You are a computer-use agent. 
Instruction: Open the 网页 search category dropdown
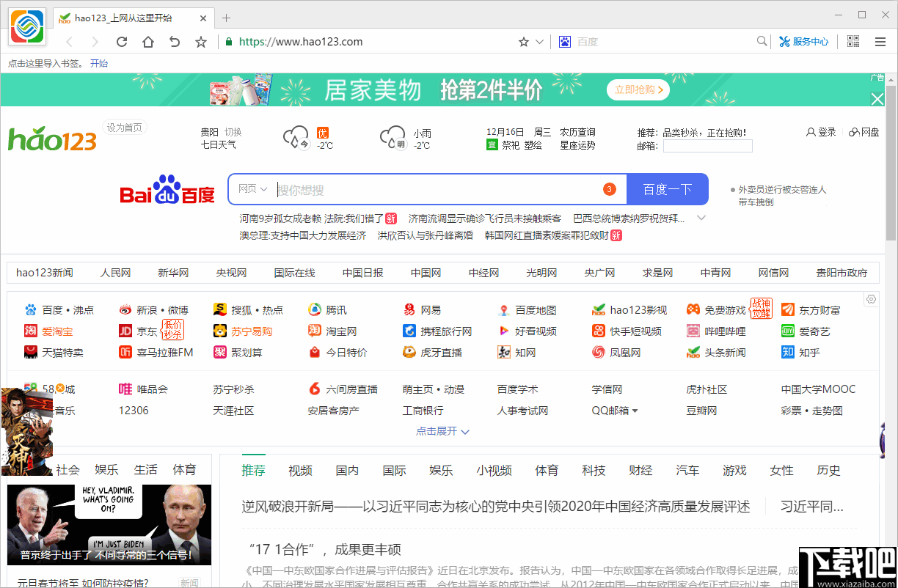click(x=251, y=189)
